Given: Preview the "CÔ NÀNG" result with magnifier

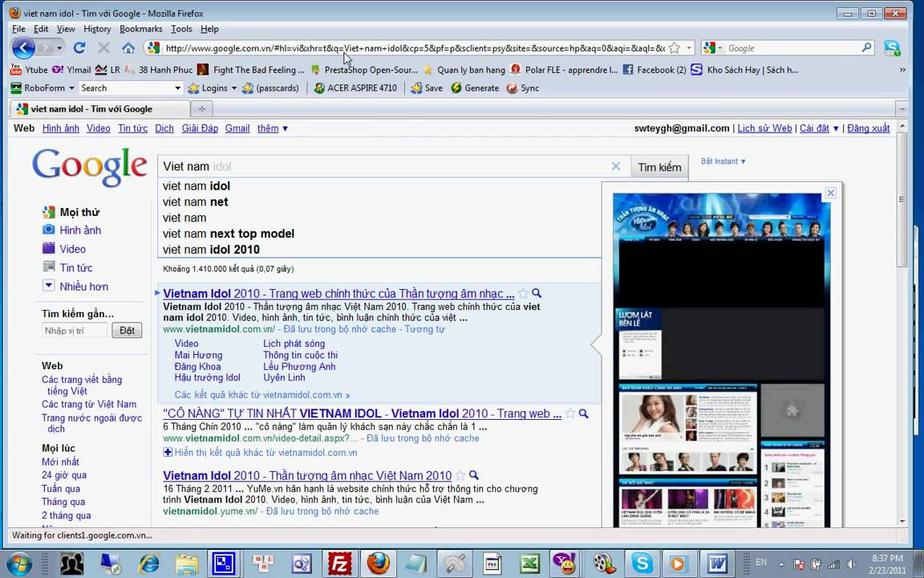Looking at the screenshot, I should pos(583,413).
